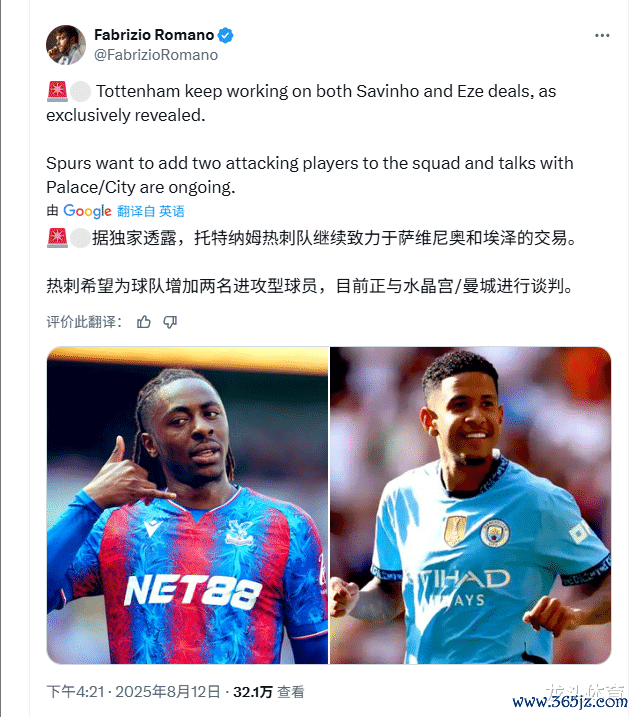Click the Fabrizio Romano display name

[x=154, y=35]
